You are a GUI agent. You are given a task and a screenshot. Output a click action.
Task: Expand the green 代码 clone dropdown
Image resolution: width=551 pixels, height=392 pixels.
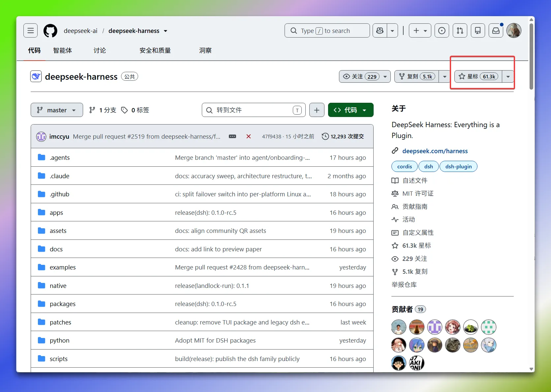tap(351, 110)
